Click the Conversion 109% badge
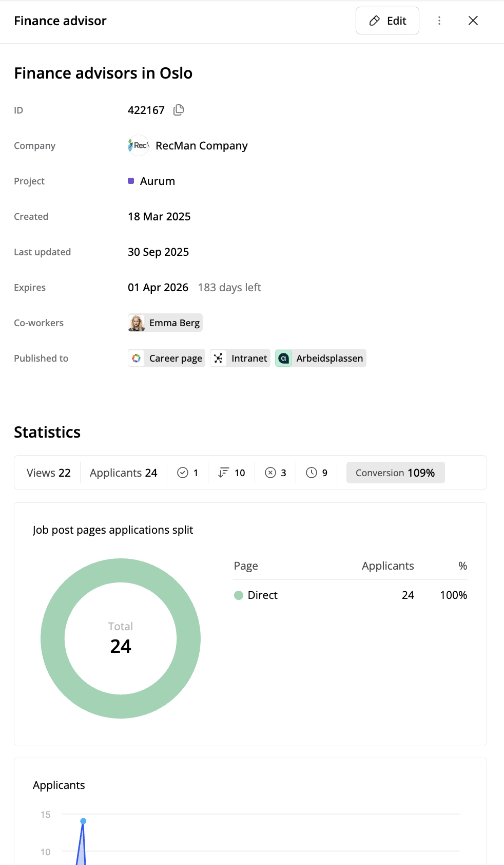 [x=395, y=473]
